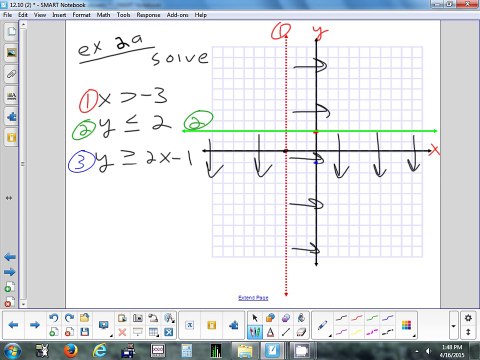
Task: Open the Attachments paperclip tab
Action: 11,74
